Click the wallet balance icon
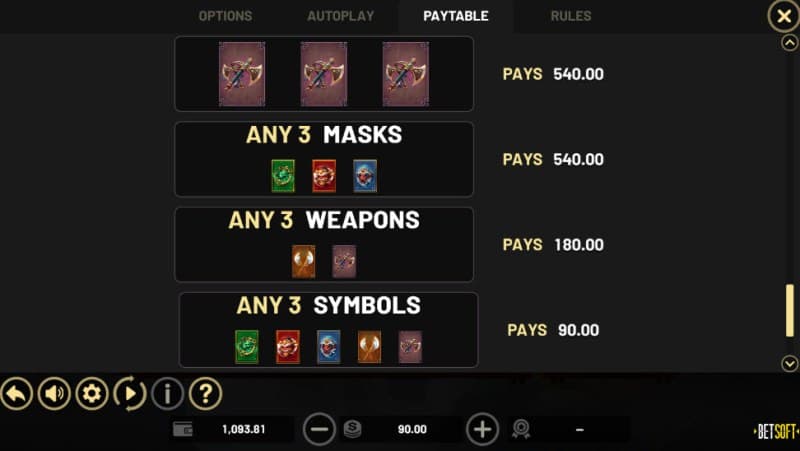The image size is (800, 451). pyautogui.click(x=183, y=429)
